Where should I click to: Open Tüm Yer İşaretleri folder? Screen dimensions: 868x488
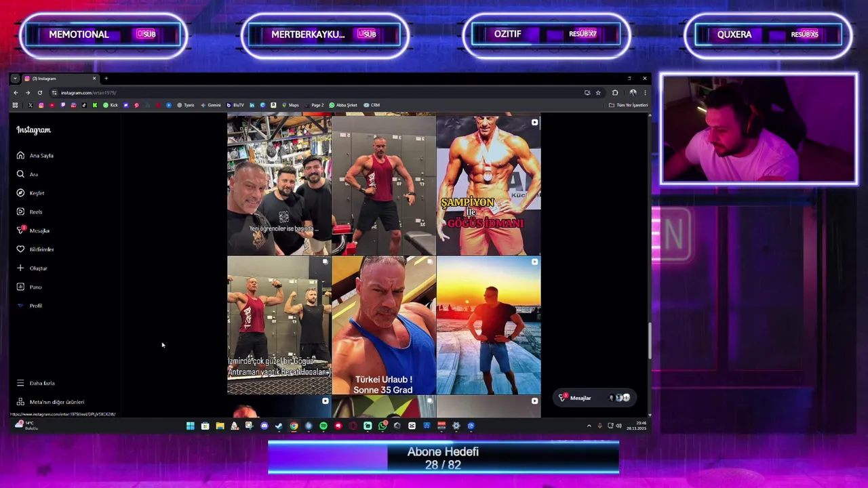click(x=629, y=105)
